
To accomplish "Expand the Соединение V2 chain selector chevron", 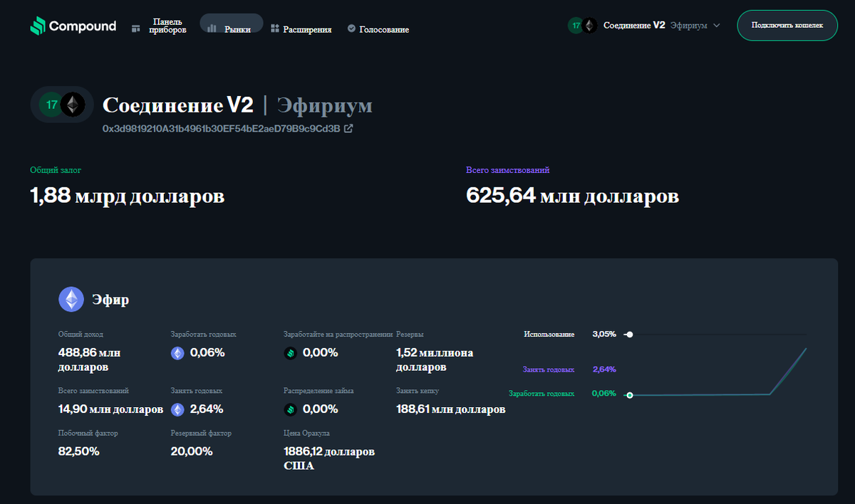I will click(x=717, y=25).
